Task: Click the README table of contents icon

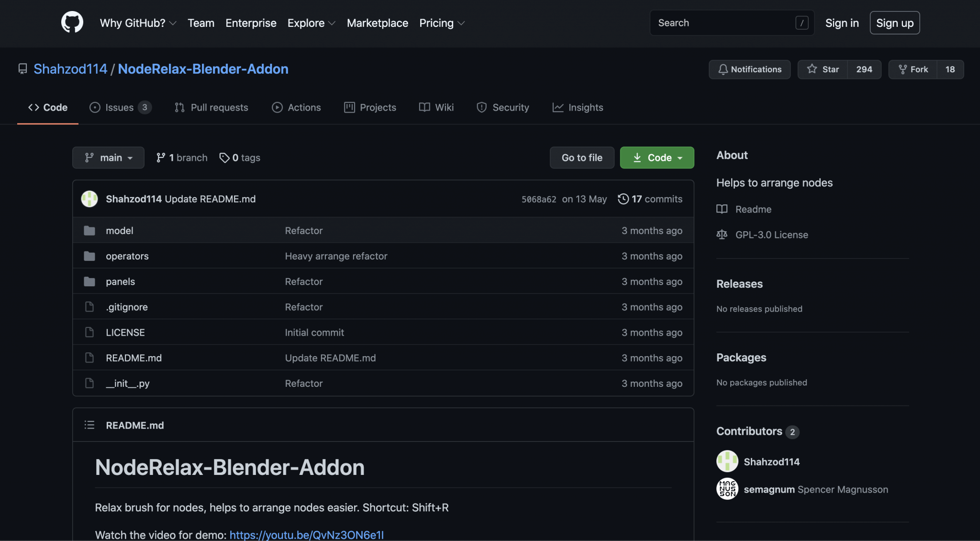Action: click(89, 425)
